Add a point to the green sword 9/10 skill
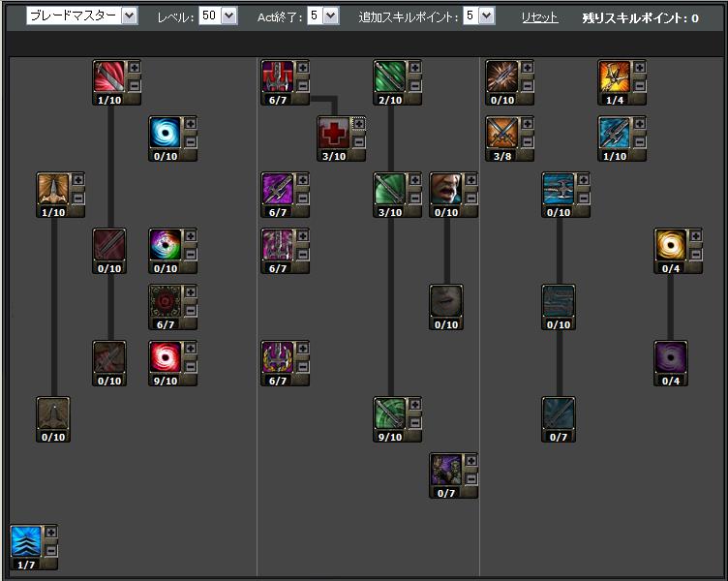728x581 pixels. (x=415, y=405)
